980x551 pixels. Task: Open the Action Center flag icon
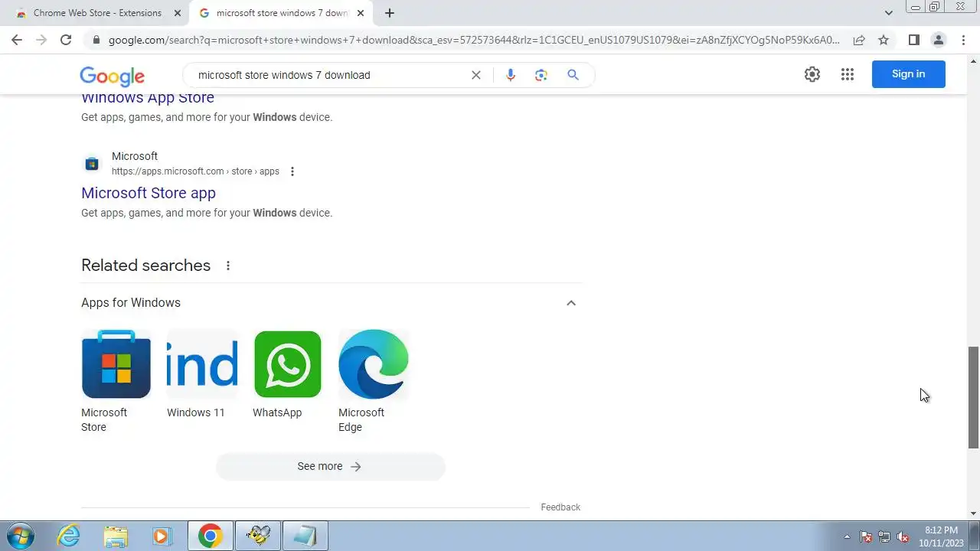(x=866, y=536)
